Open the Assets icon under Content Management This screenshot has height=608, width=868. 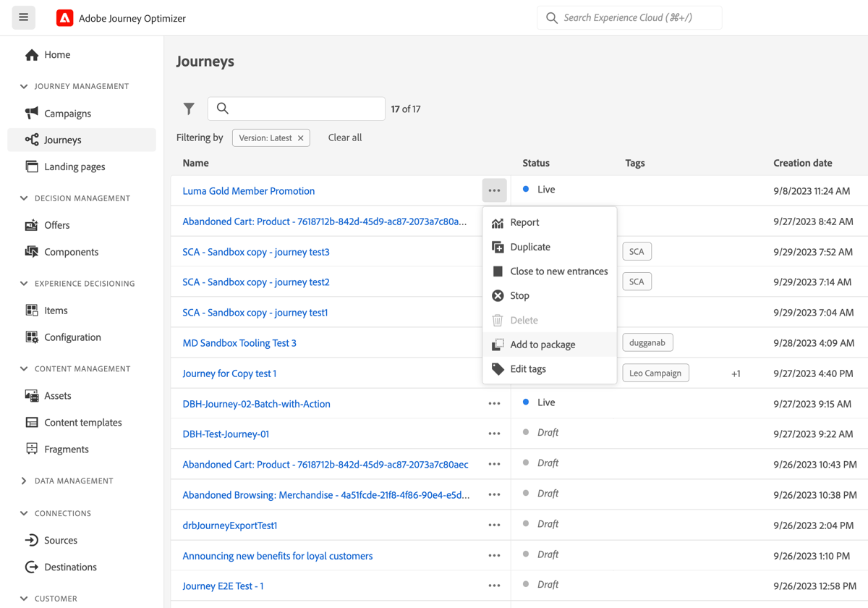30,395
